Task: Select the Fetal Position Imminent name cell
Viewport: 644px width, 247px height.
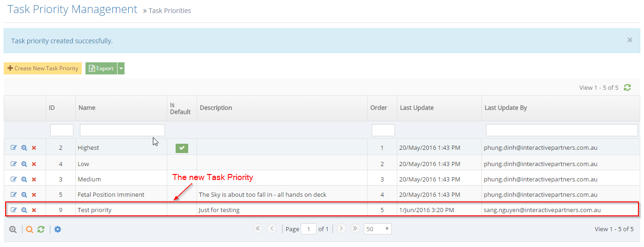Action: coord(121,194)
